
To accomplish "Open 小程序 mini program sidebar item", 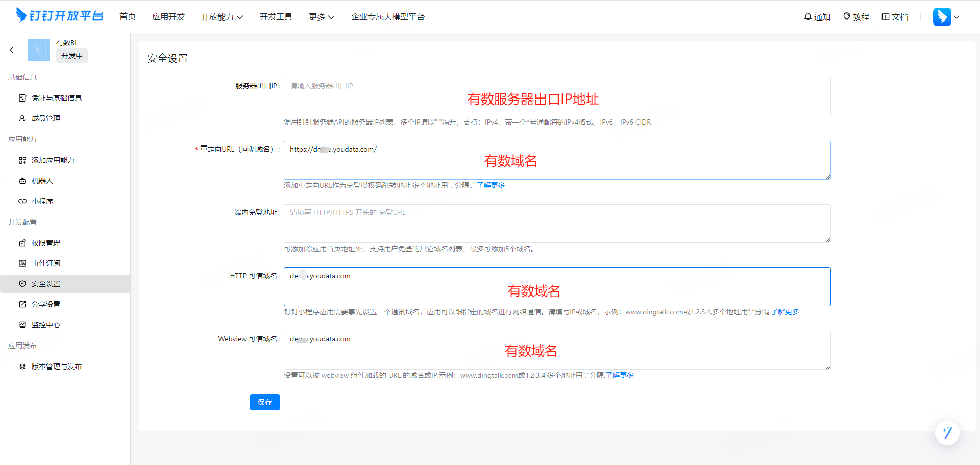I will click(42, 201).
